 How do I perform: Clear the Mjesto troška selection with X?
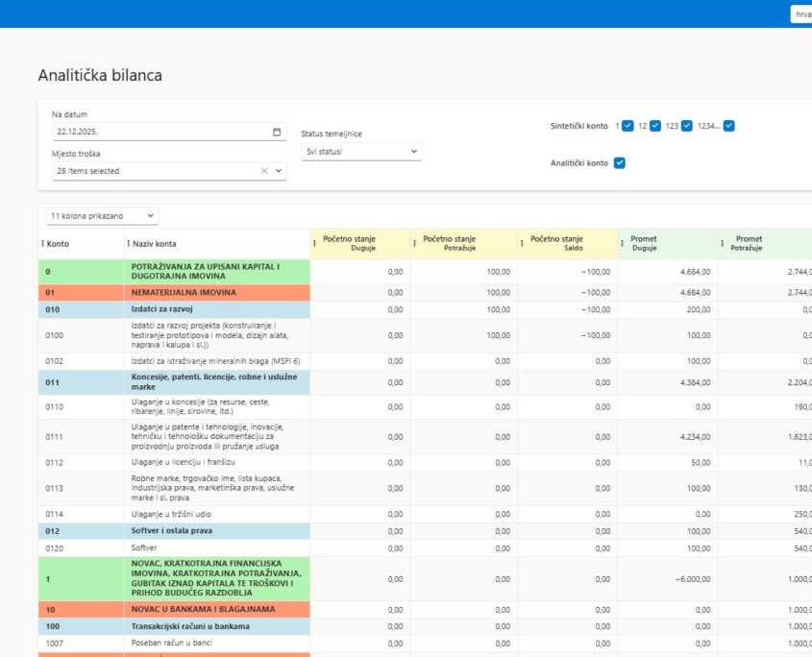(x=264, y=171)
